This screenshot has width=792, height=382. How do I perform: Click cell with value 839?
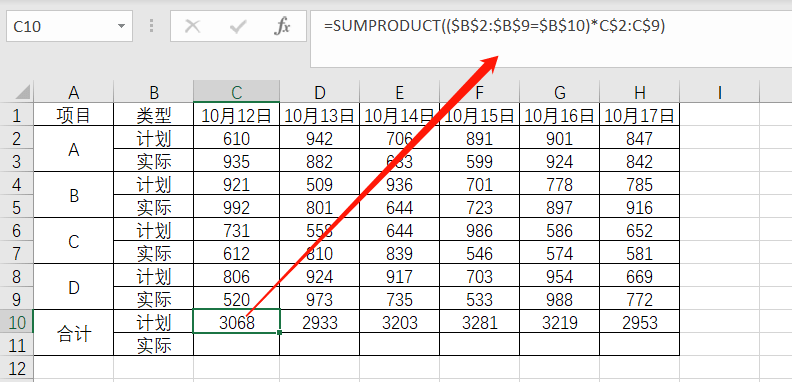[x=400, y=253]
